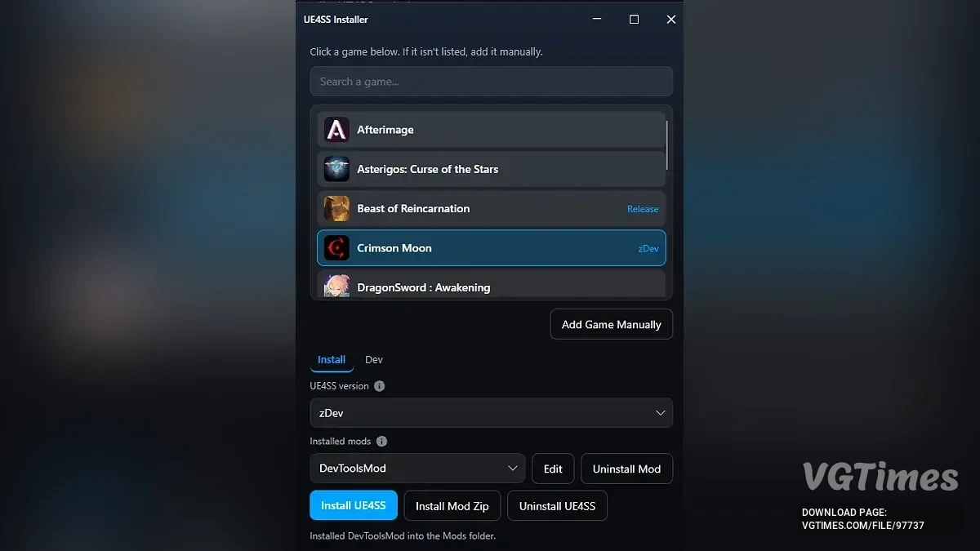The image size is (980, 551).
Task: Click the 'Installed DevToolsMod into the Mods folder' status
Action: coord(403,536)
